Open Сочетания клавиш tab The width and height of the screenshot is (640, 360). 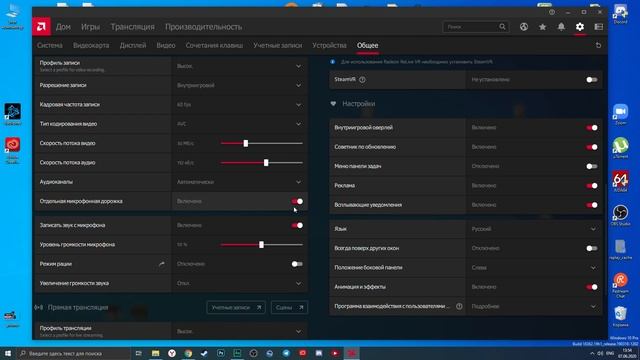[214, 45]
